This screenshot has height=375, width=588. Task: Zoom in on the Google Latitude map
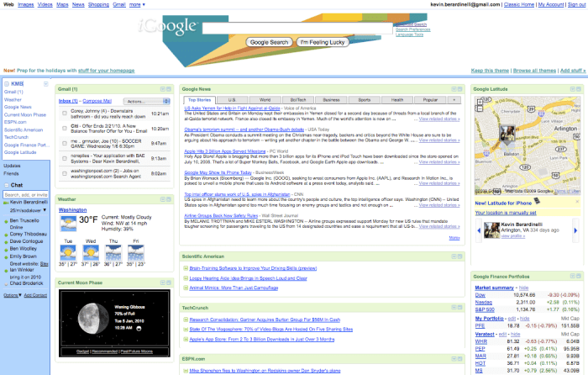(479, 103)
